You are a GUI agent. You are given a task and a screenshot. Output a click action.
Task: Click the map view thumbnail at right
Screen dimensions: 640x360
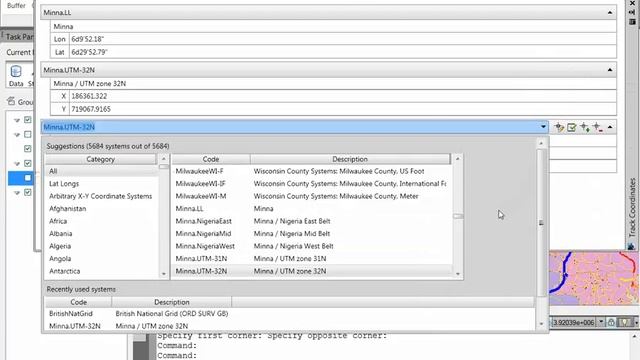(x=594, y=278)
